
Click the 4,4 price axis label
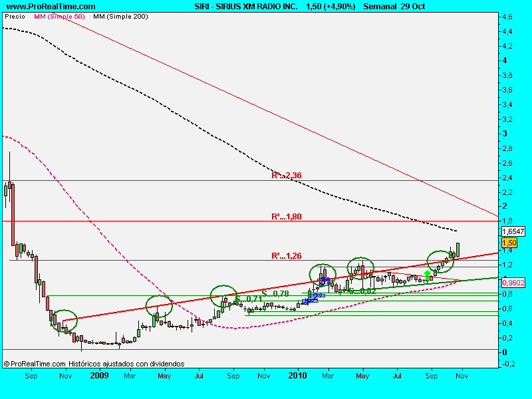click(507, 31)
